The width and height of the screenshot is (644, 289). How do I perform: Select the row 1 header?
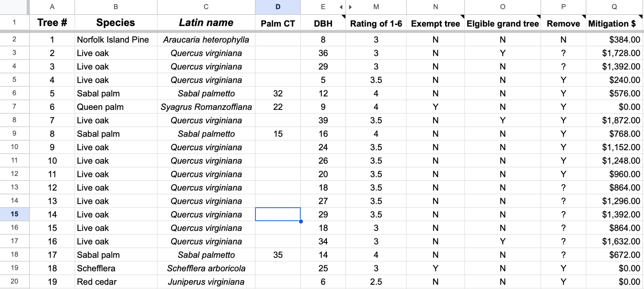15,23
